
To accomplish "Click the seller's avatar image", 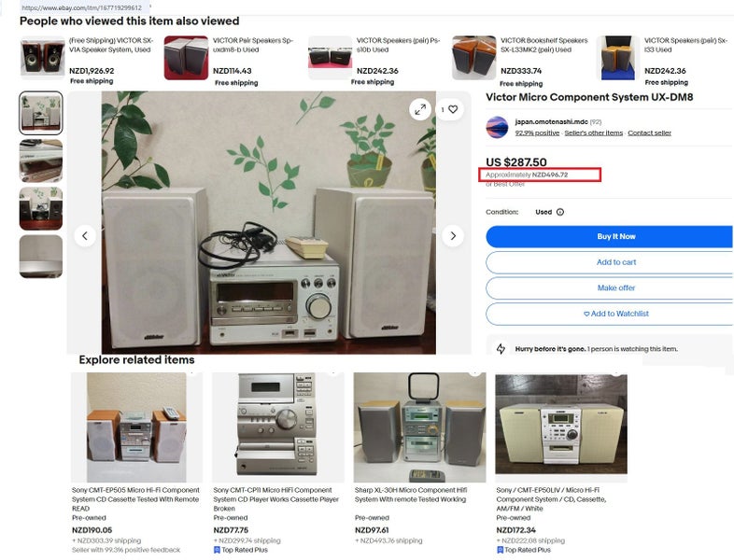I will click(497, 127).
